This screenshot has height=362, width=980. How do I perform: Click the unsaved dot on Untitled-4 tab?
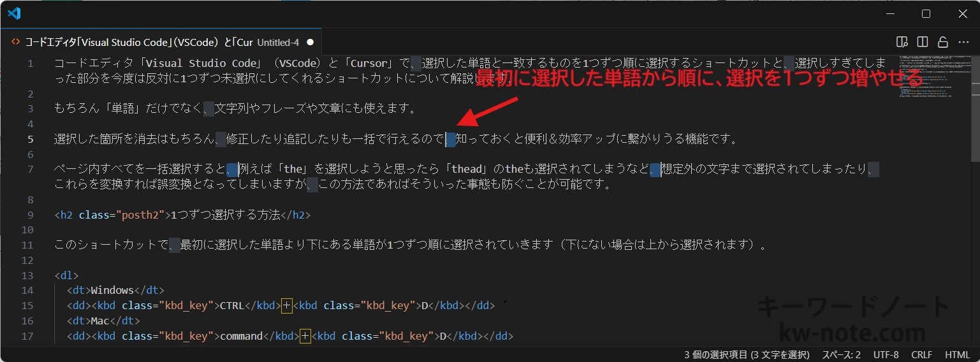pyautogui.click(x=311, y=43)
